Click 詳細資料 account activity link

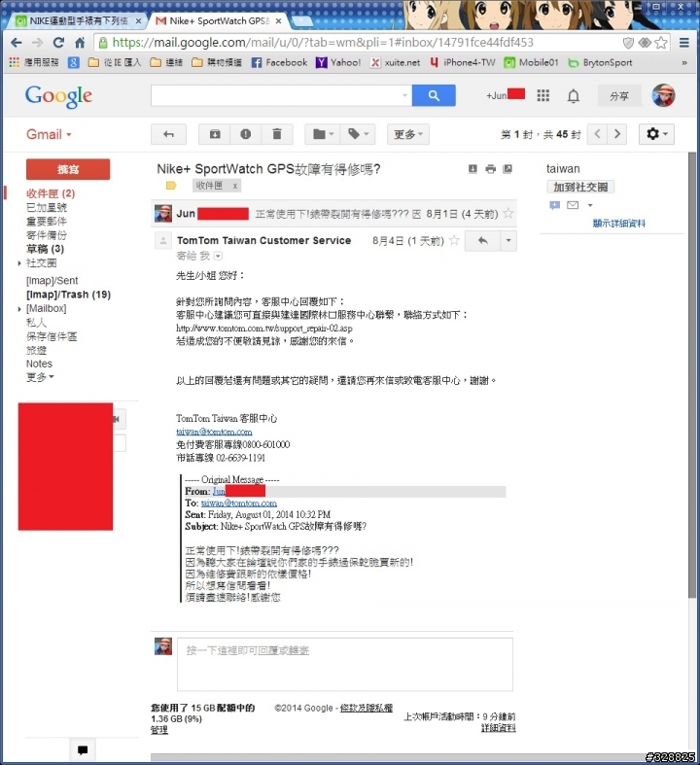pos(498,728)
